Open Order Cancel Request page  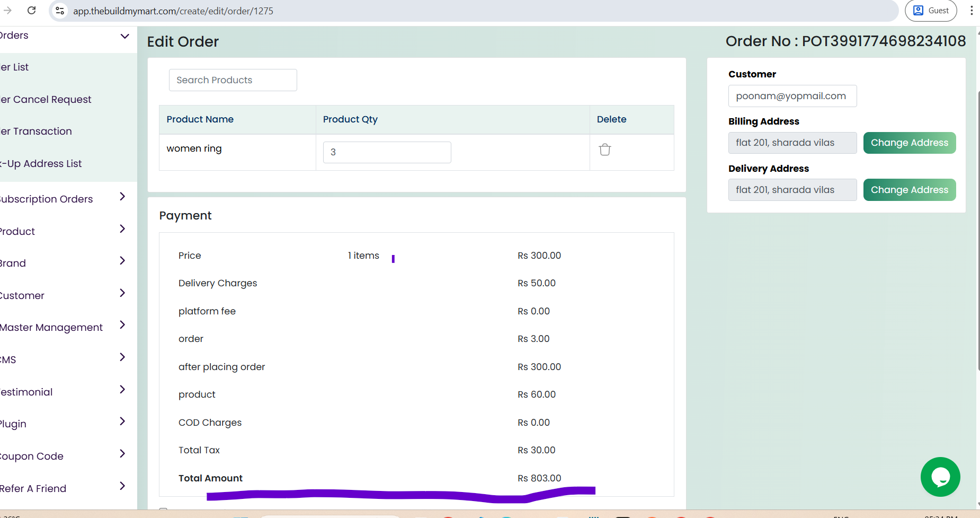(x=46, y=100)
